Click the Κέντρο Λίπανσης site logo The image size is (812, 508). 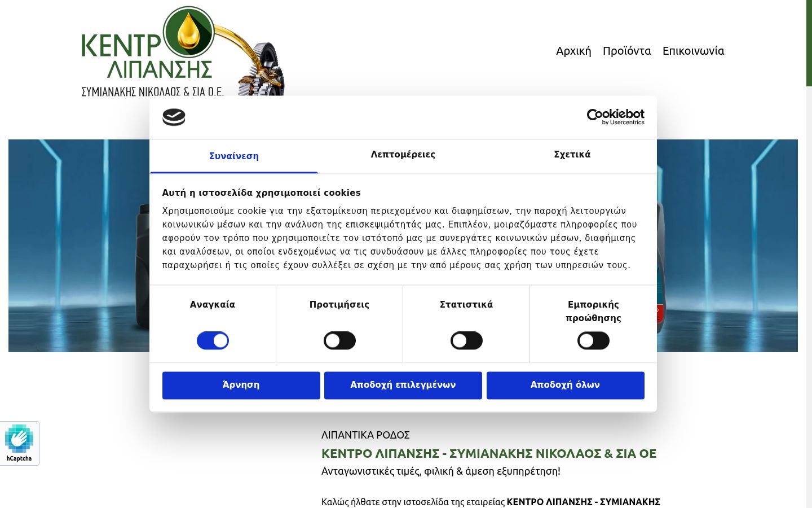pyautogui.click(x=183, y=52)
